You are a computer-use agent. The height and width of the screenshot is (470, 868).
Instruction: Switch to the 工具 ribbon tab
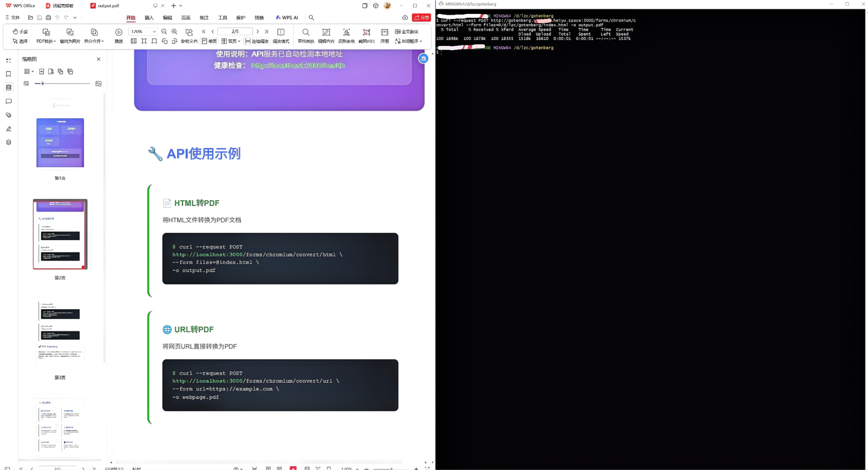pyautogui.click(x=222, y=17)
